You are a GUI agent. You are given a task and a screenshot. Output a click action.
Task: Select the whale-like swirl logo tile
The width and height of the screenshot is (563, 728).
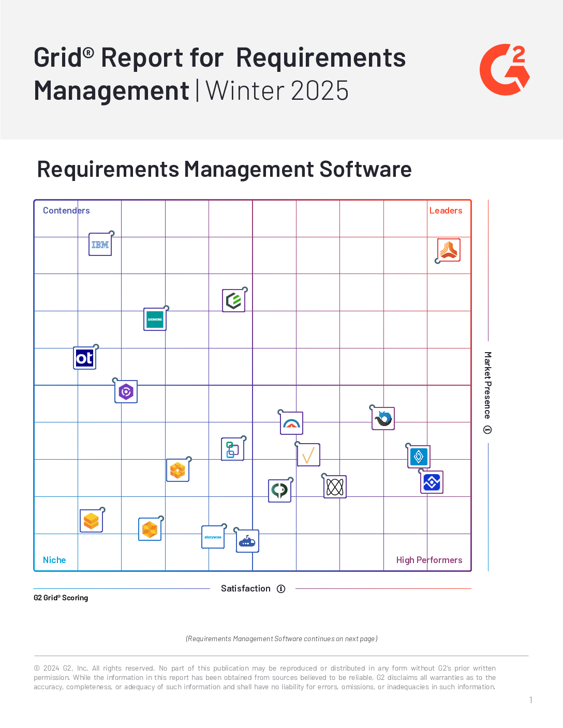(383, 419)
